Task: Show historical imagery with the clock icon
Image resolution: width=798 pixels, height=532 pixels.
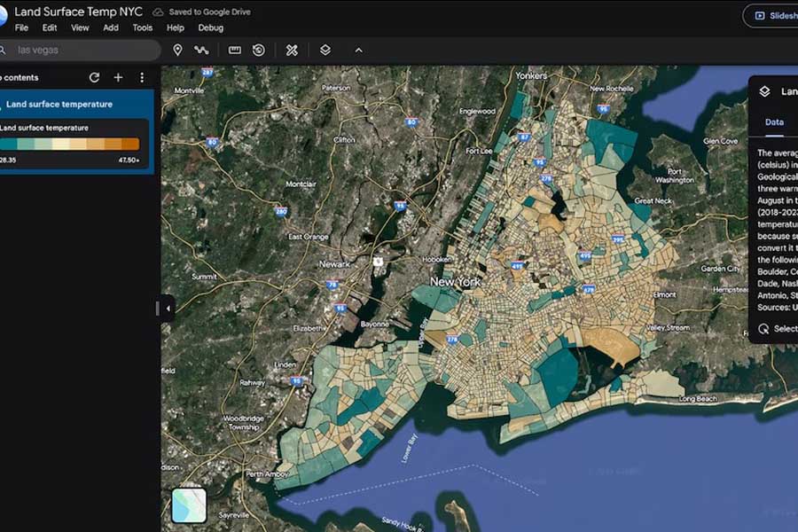Action: click(x=259, y=50)
